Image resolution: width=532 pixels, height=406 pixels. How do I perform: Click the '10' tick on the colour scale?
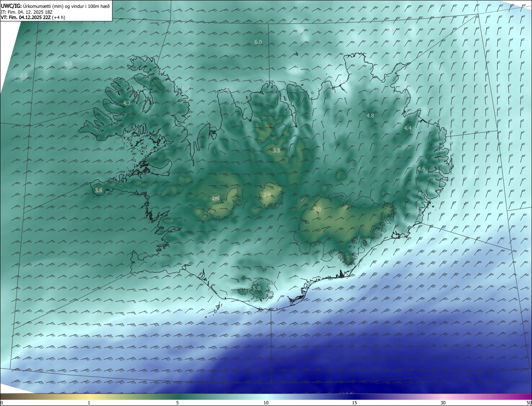[x=266, y=403]
